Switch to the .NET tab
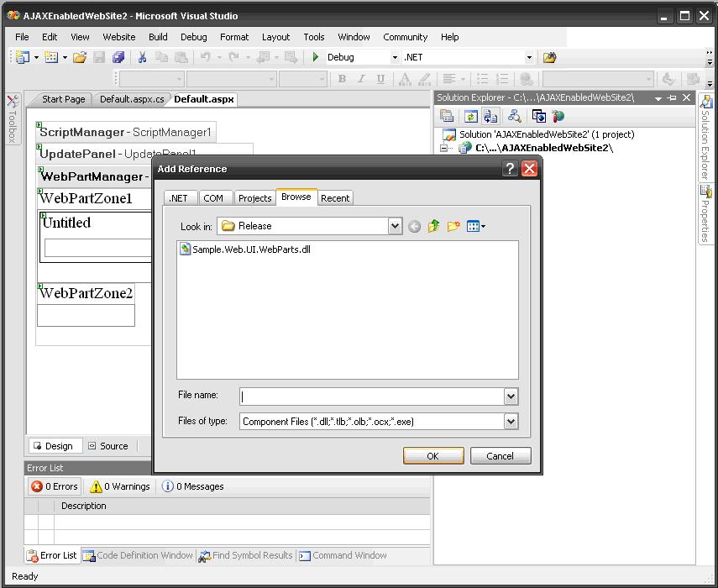Viewport: 718px width, 588px height. [179, 198]
